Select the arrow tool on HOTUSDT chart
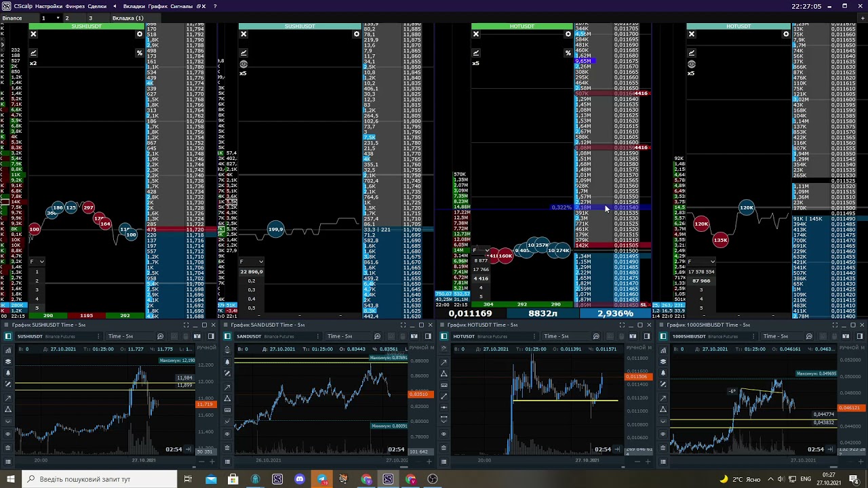 tap(444, 362)
